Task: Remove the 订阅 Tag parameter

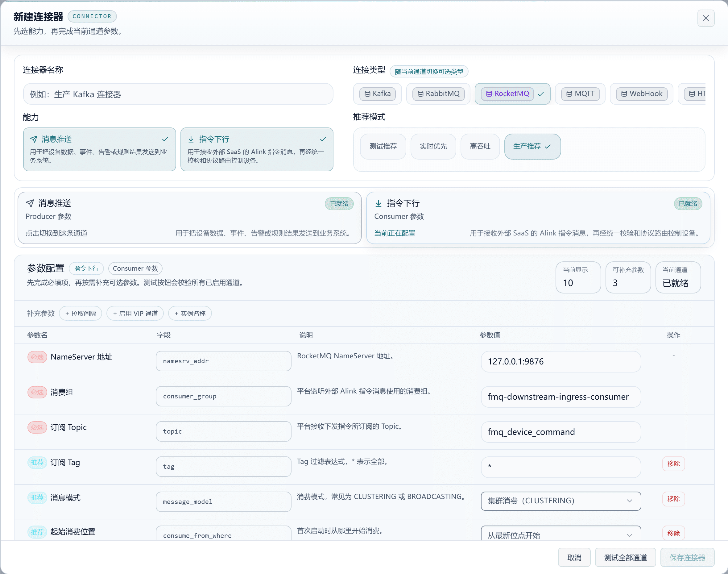Action: (x=673, y=464)
